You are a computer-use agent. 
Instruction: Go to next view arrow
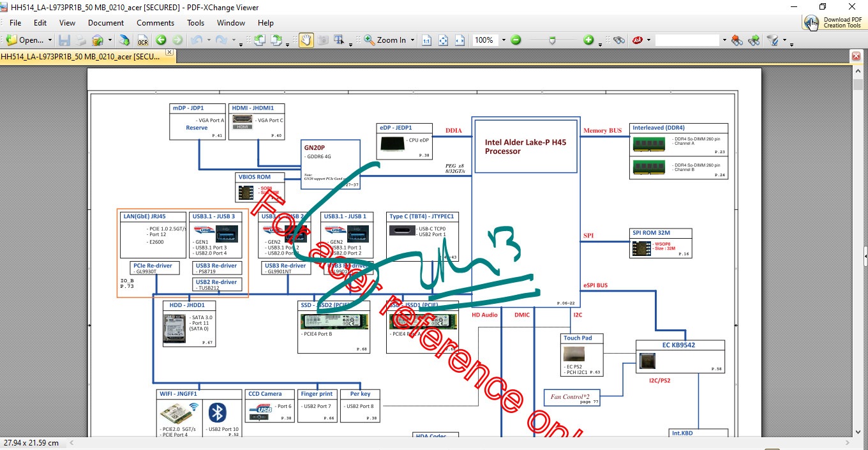click(x=177, y=40)
